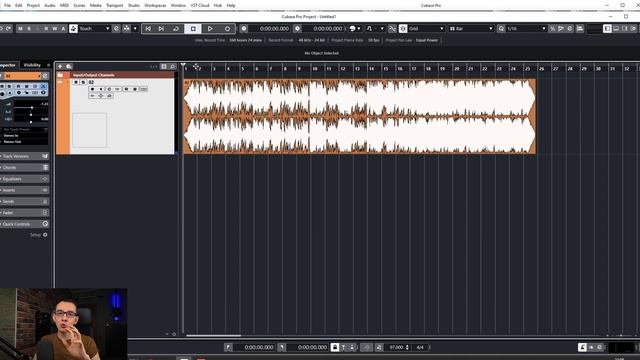The width and height of the screenshot is (640, 360).
Task: Switch to the Visibility tab
Action: pyautogui.click(x=32, y=65)
